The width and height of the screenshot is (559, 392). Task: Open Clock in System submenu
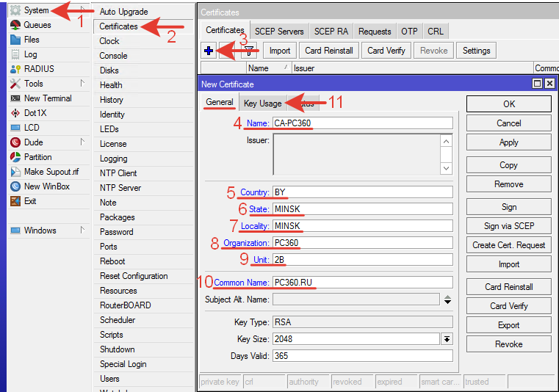click(143, 41)
